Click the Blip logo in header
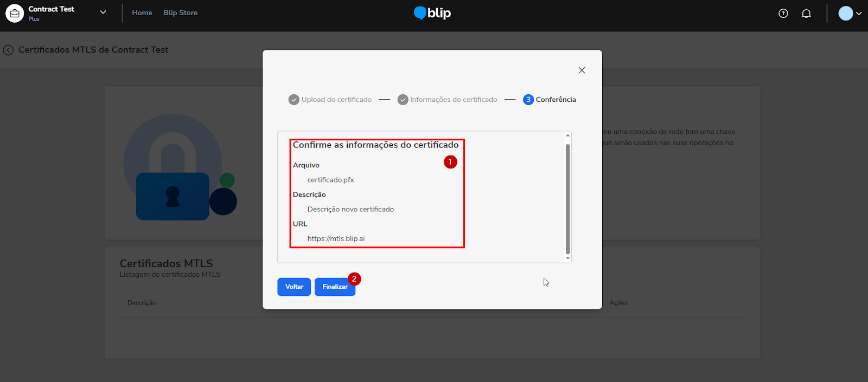Screen dimensions: 868x382 point(432,13)
